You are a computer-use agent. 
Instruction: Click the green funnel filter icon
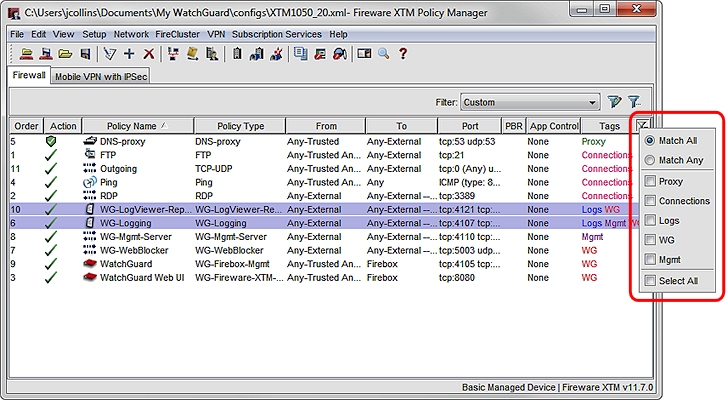pos(614,102)
